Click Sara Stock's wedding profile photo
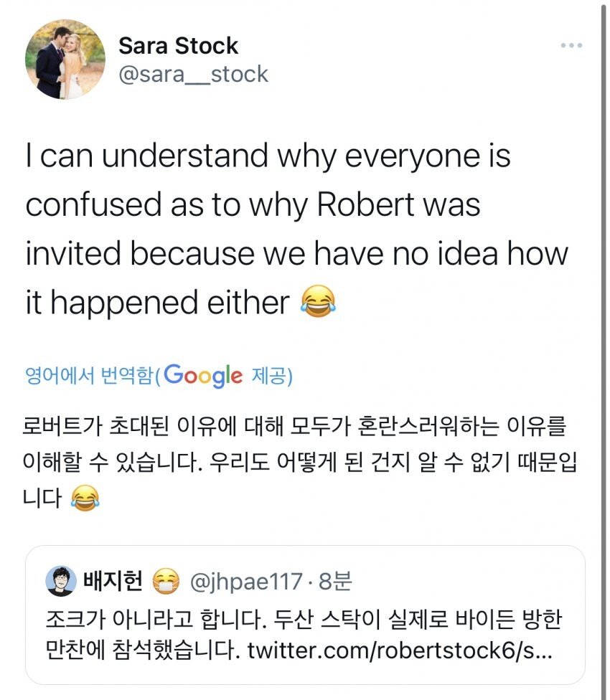 tap(65, 59)
